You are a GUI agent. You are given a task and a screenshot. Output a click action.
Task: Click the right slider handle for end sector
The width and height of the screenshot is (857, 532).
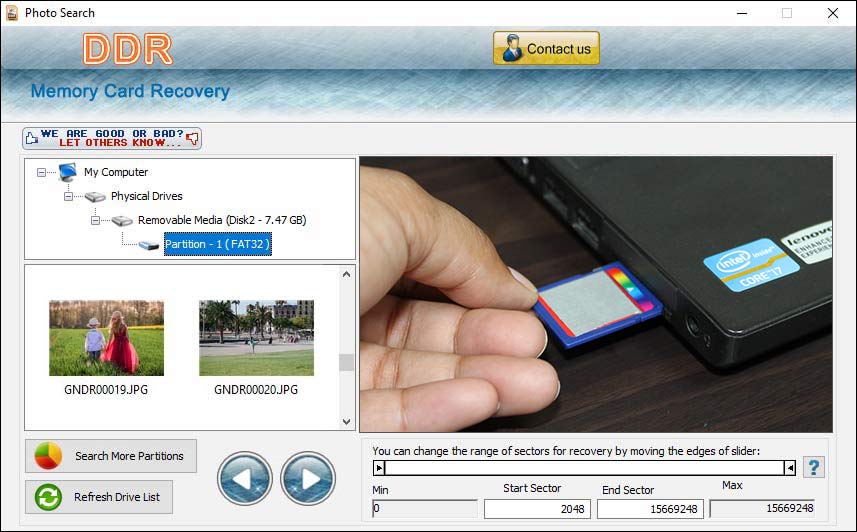(790, 467)
